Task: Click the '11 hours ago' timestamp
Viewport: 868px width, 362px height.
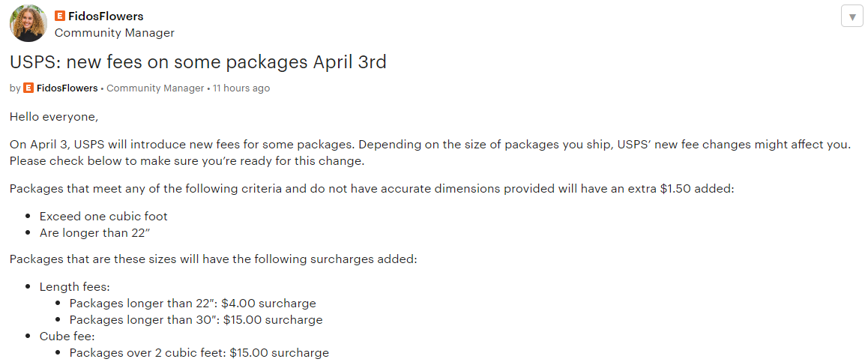Action: tap(241, 88)
